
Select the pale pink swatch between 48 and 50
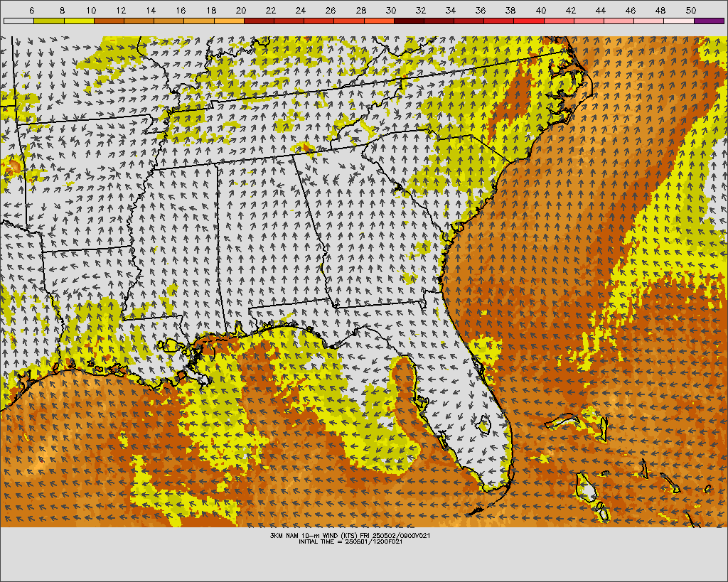tap(679, 21)
